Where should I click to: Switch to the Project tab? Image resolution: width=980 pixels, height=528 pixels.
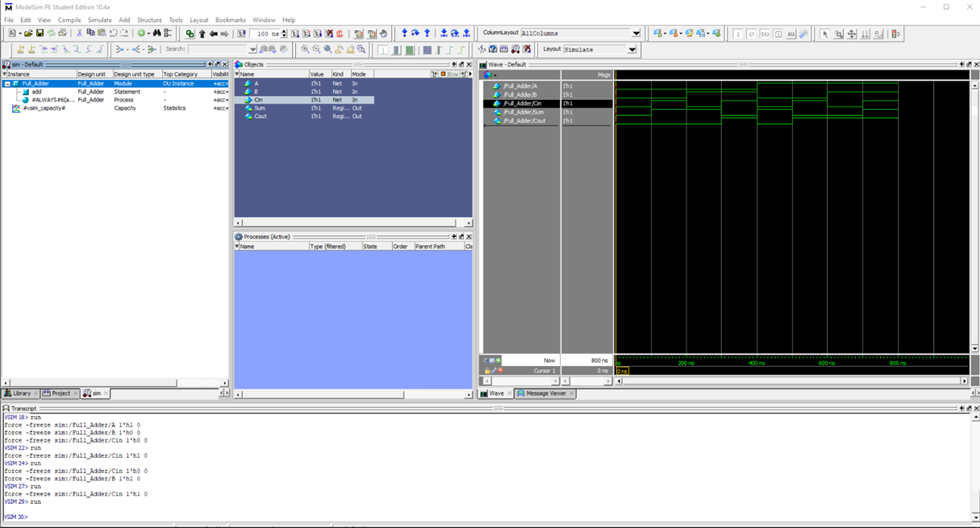61,393
